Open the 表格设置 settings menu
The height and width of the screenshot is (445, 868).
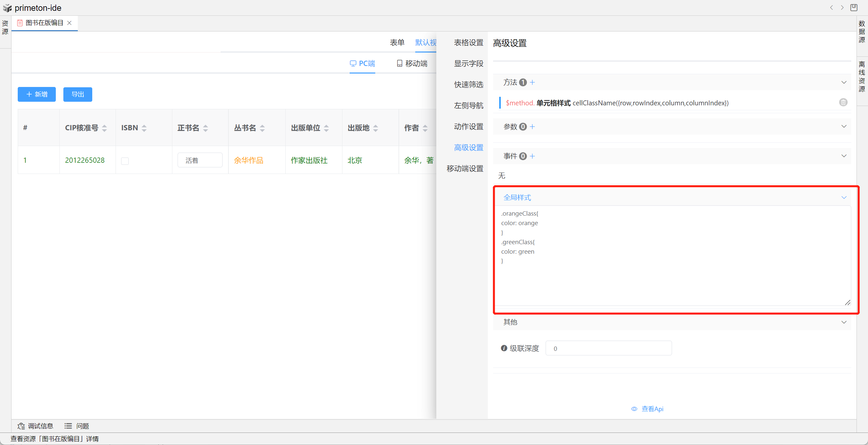point(468,42)
